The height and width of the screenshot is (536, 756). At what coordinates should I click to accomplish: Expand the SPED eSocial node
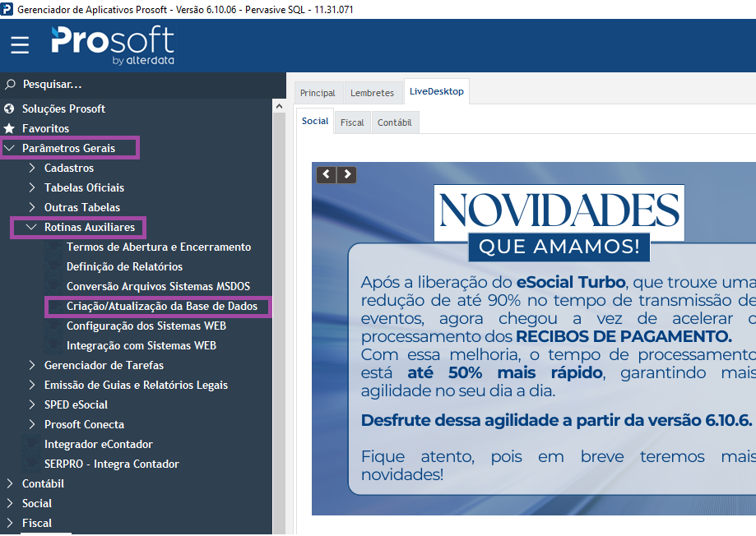pyautogui.click(x=32, y=405)
